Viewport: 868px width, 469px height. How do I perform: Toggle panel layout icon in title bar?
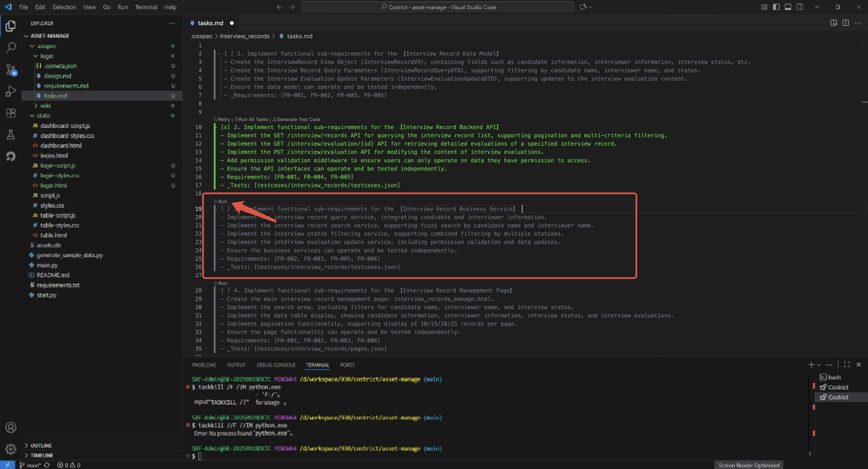788,7
